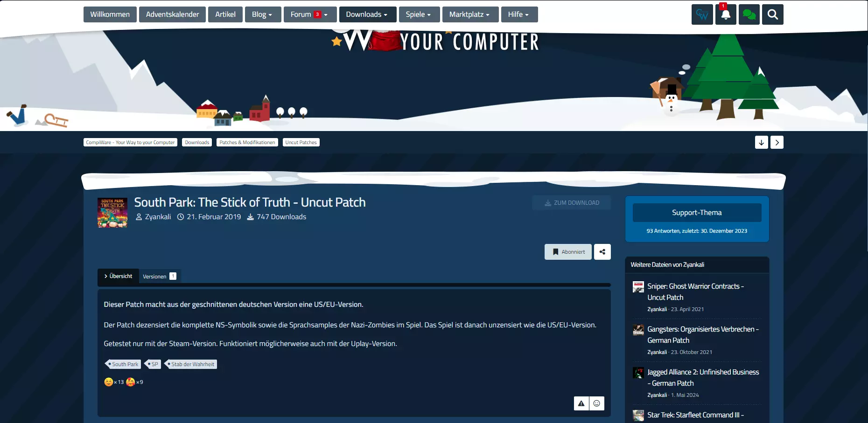The width and height of the screenshot is (868, 423).
Task: Open the conversations chat icon
Action: (749, 14)
